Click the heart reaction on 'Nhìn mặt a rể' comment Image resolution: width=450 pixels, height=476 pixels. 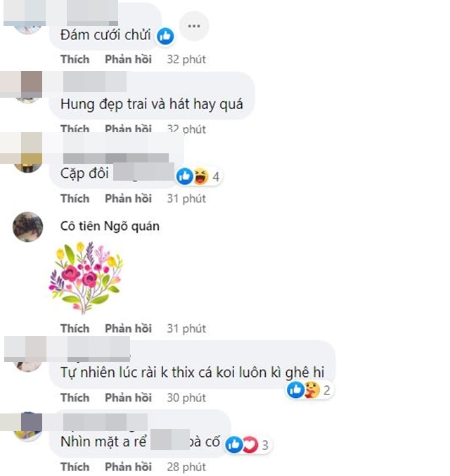[250, 445]
